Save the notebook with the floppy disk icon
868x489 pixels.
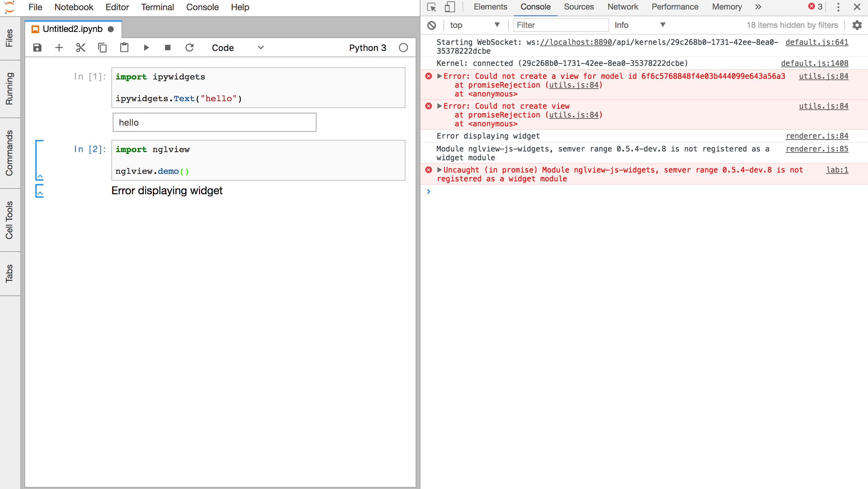point(37,48)
